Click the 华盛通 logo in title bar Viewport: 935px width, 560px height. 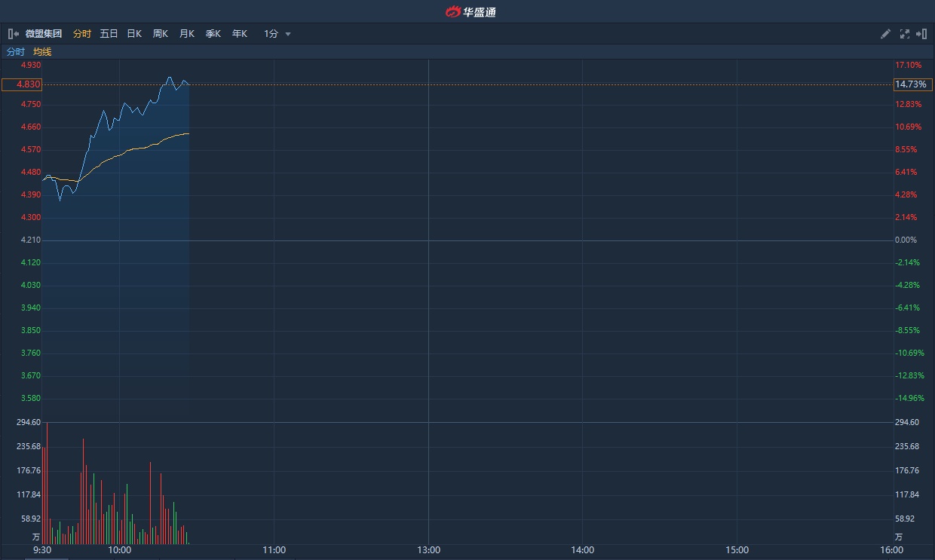471,11
